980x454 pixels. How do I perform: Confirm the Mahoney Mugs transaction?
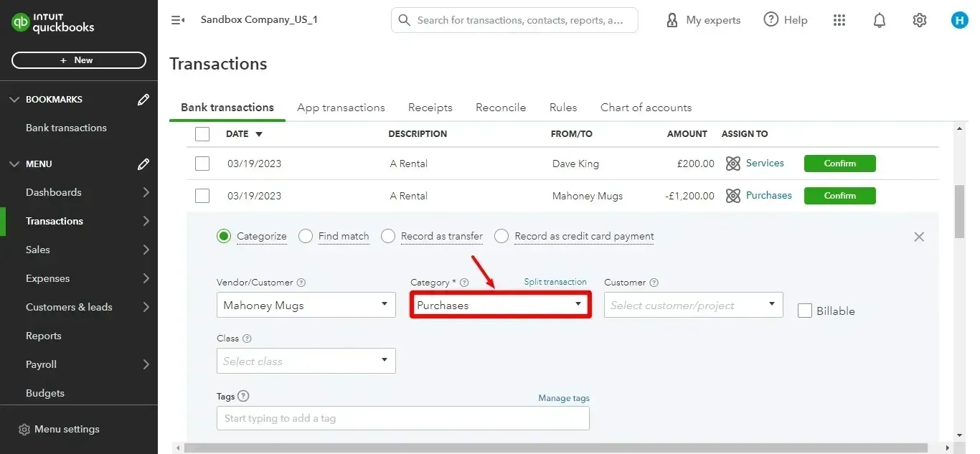pos(840,196)
